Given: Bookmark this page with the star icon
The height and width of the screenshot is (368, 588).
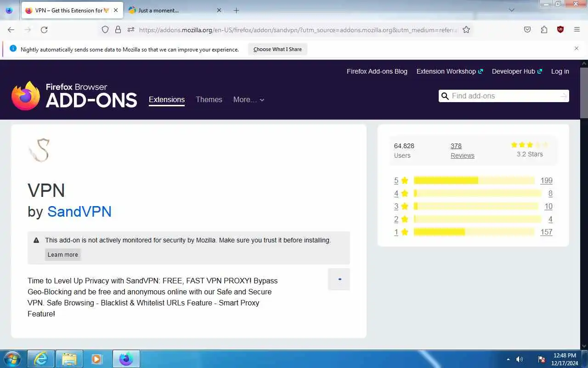Looking at the screenshot, I should 466,29.
